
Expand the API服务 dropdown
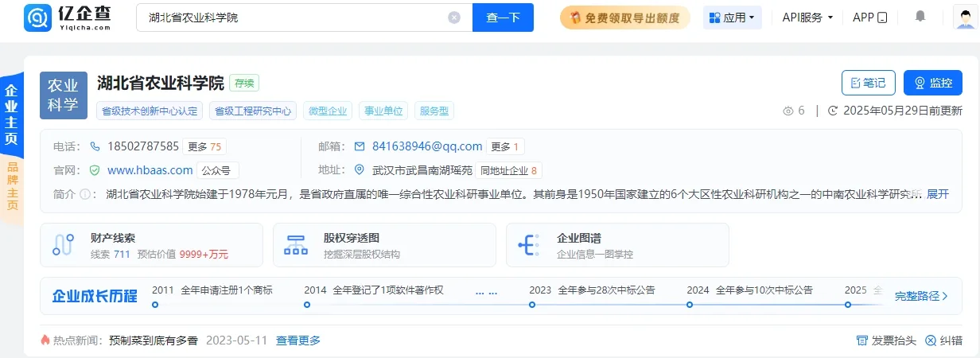point(807,18)
